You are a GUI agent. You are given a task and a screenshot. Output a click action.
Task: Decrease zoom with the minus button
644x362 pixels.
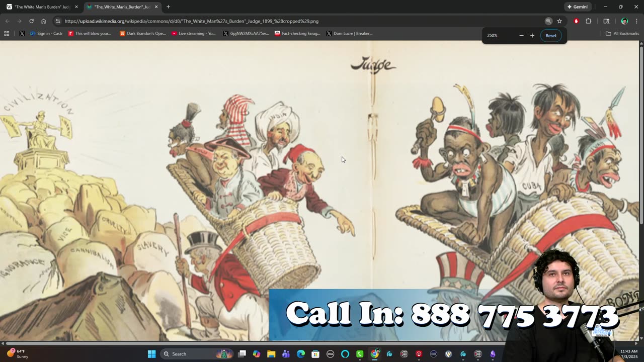click(521, 36)
